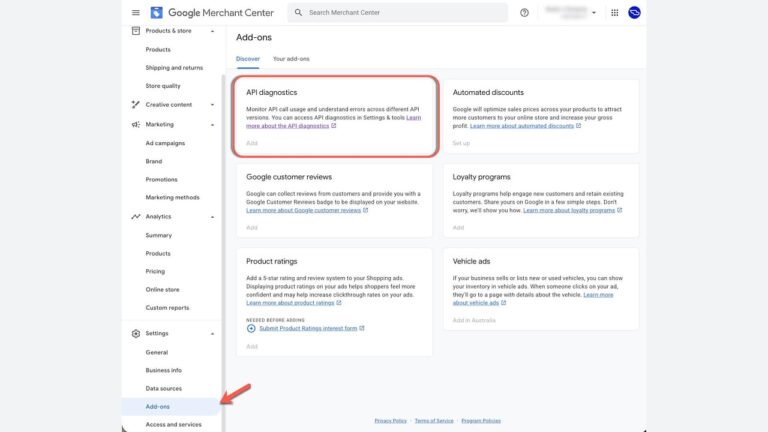Open Analytics Summary in sidebar
768x432 pixels.
pyautogui.click(x=159, y=235)
